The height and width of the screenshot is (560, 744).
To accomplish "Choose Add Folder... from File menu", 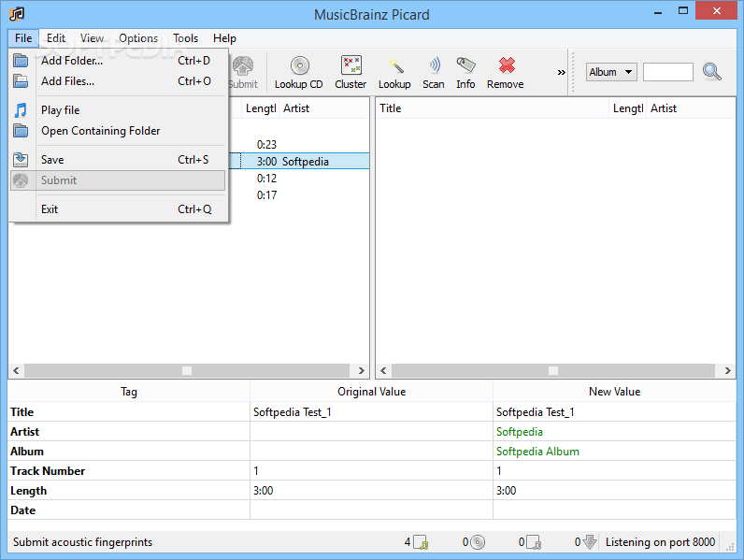I will coord(118,61).
